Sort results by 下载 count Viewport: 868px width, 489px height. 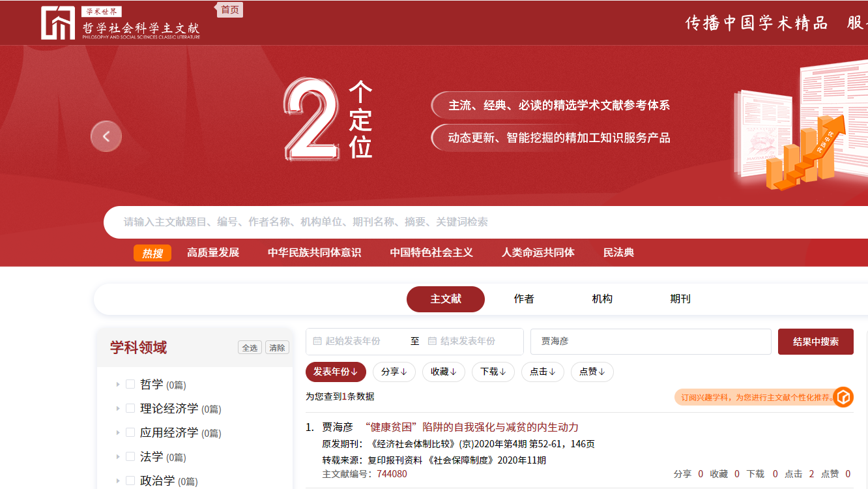[493, 372]
